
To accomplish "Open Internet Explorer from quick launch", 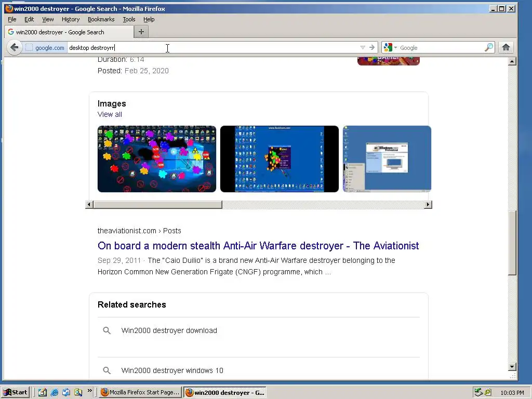I will 54,392.
